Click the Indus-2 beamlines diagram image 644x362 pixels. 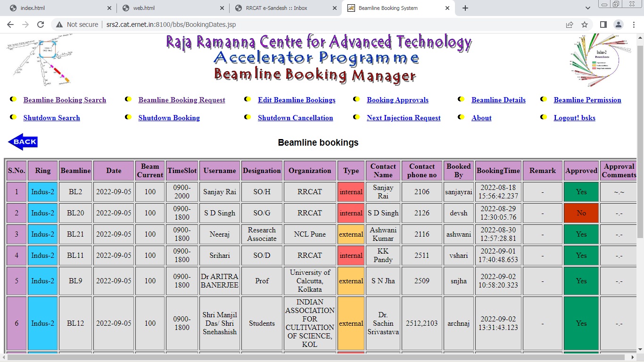(x=600, y=60)
